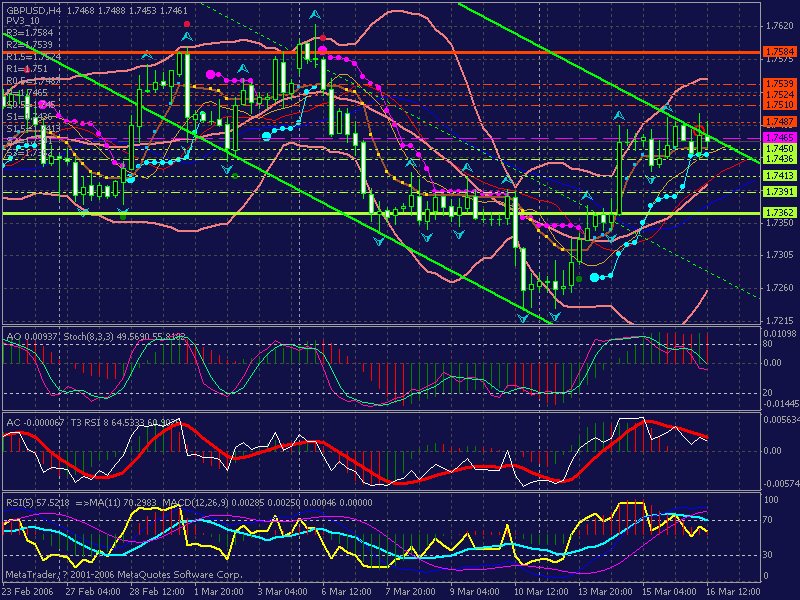Viewport: 800px width, 600px height.
Task: Click the R3=1.7584 pivot label
Action: pos(30,33)
